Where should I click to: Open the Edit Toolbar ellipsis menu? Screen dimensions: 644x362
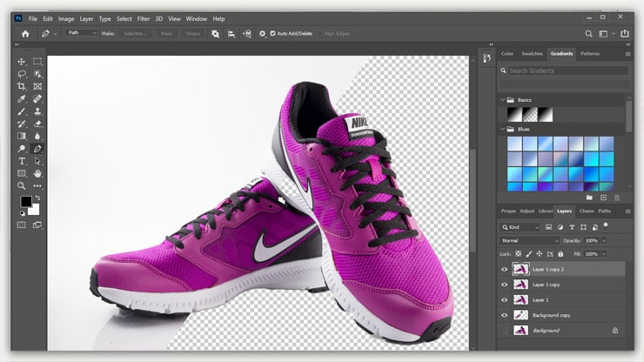click(37, 185)
